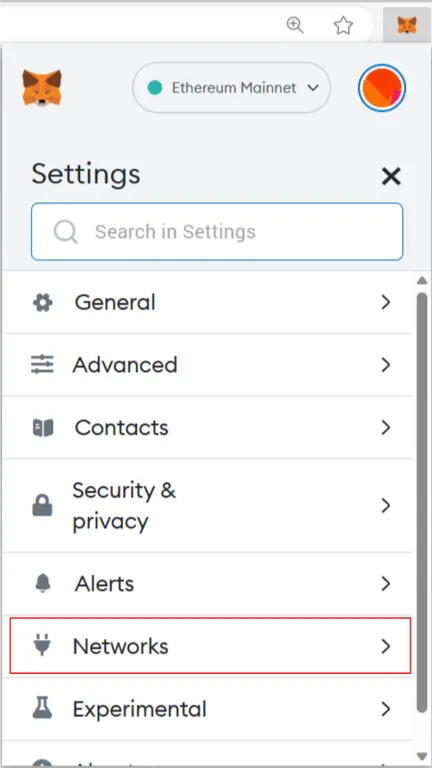The width and height of the screenshot is (432, 768).
Task: Expand the Alerts chevron arrow
Action: (386, 584)
